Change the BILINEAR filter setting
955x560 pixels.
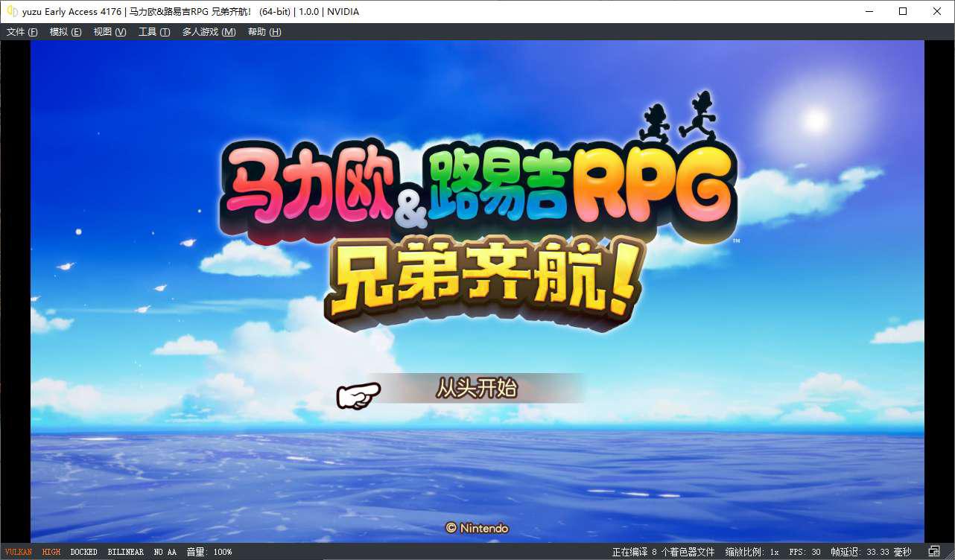[x=125, y=552]
